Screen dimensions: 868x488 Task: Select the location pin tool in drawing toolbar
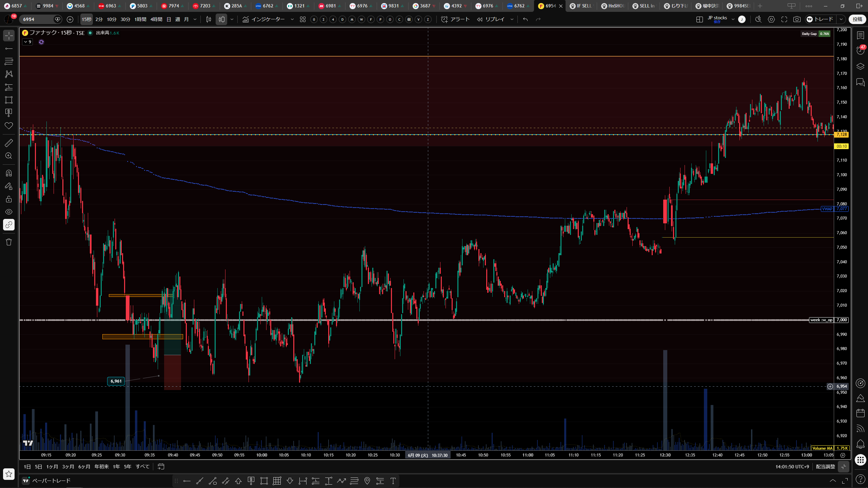pyautogui.click(x=367, y=481)
